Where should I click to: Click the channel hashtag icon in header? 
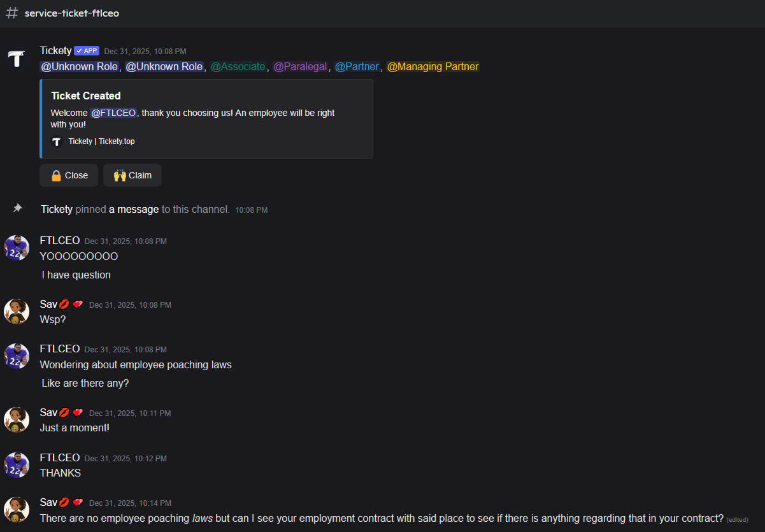coord(11,13)
